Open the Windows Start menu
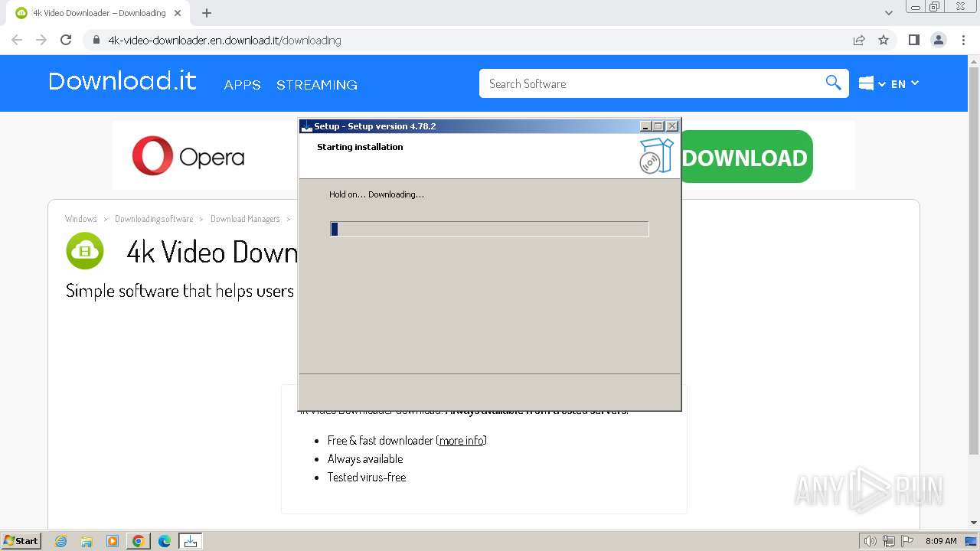 (21, 540)
